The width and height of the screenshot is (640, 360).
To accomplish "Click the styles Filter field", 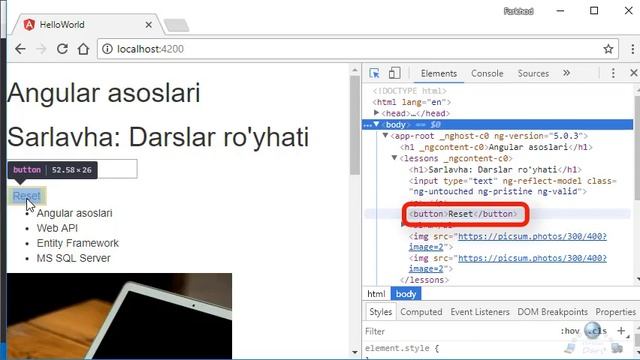I will click(x=459, y=331).
